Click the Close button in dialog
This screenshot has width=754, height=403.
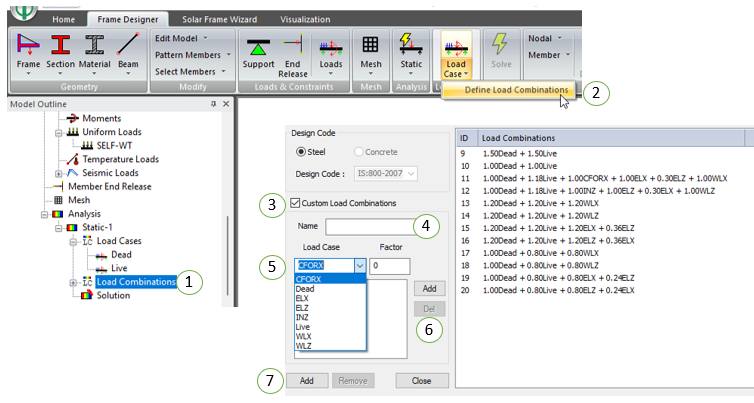click(x=421, y=381)
